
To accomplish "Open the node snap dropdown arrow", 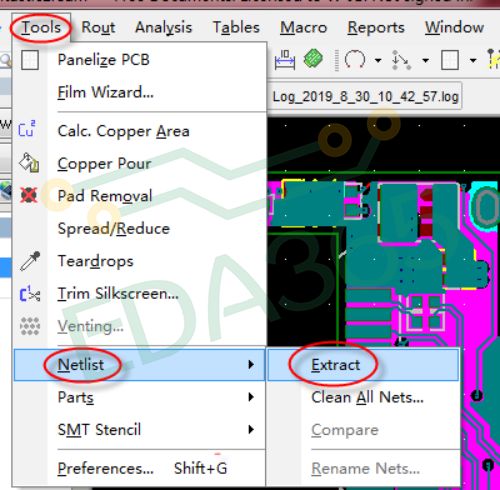I will pyautogui.click(x=425, y=60).
